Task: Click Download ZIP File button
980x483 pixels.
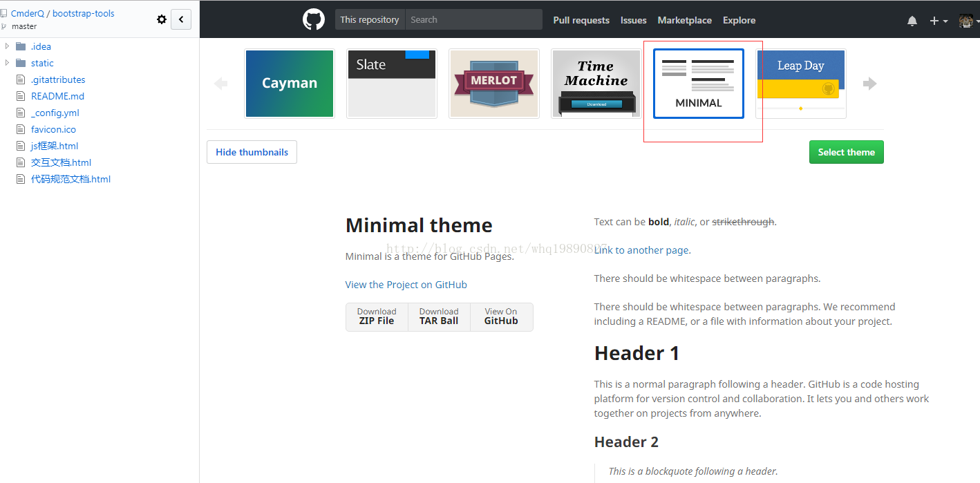Action: pos(377,316)
